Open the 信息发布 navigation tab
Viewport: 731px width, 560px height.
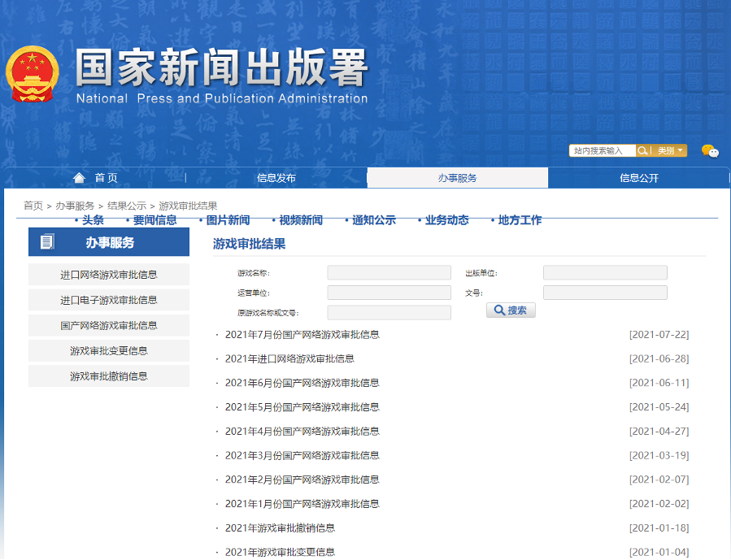[276, 178]
